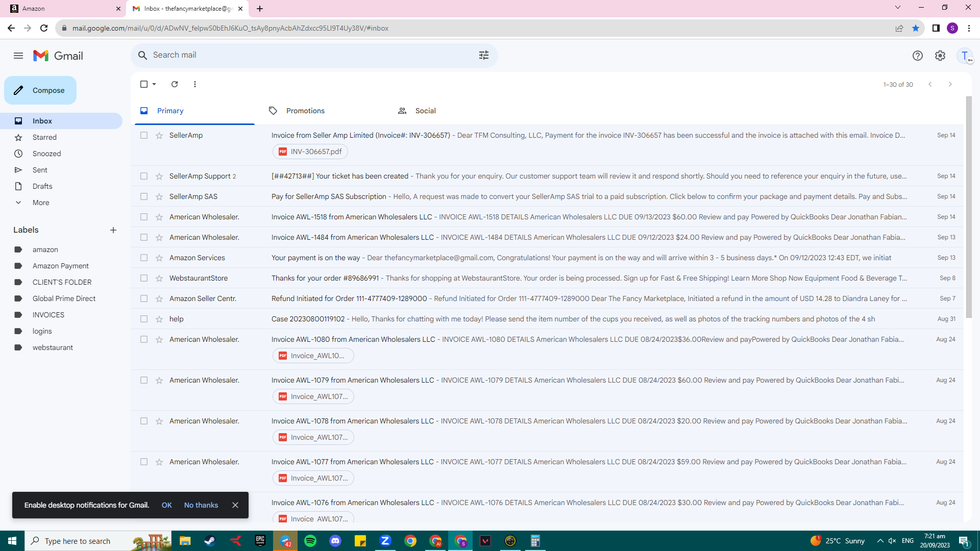This screenshot has height=551, width=980.
Task: Open the INVOICES label
Action: [48, 315]
